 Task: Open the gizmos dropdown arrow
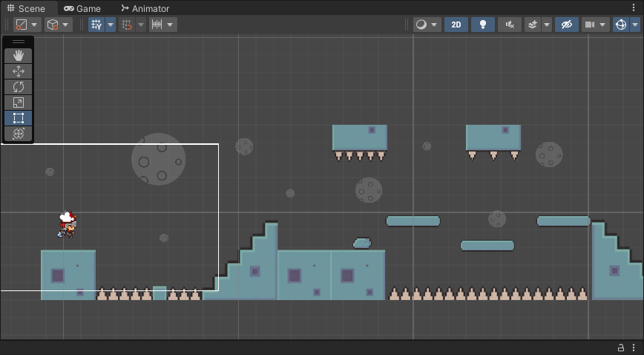tap(635, 25)
